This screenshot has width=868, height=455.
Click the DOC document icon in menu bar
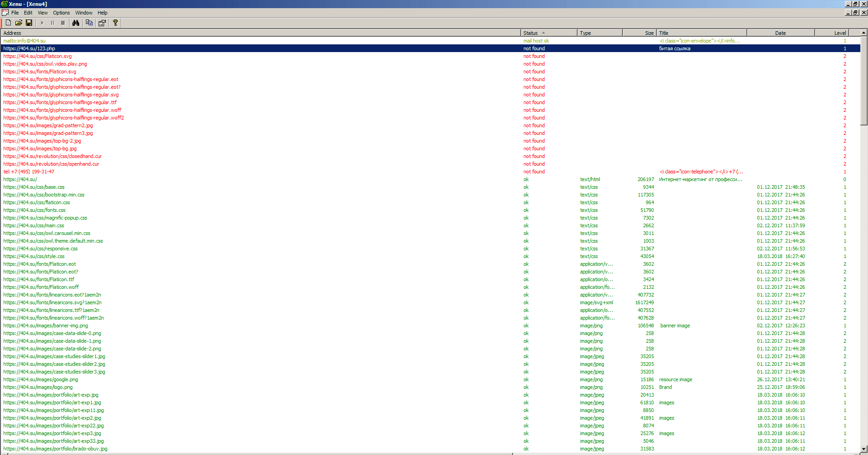5,13
